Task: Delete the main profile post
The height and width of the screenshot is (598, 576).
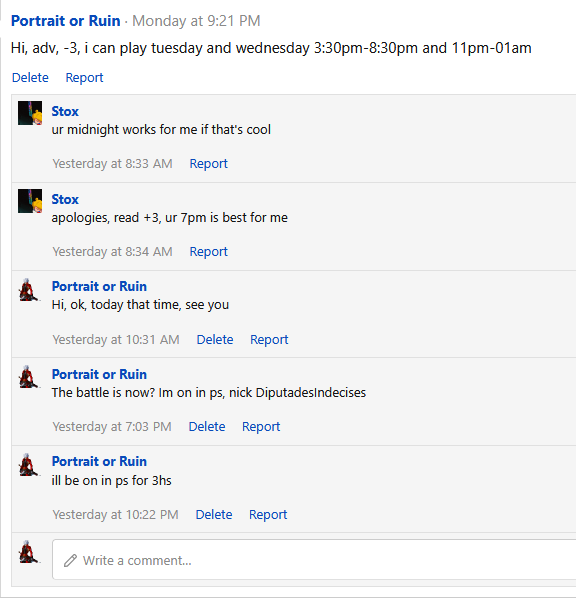Action: point(30,77)
